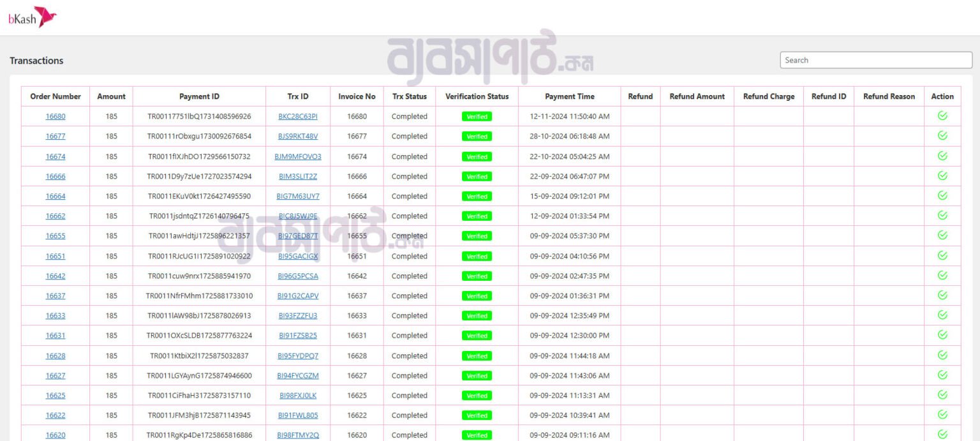This screenshot has height=441, width=980.
Task: Click the green action checkmark for order 16680
Action: [942, 116]
